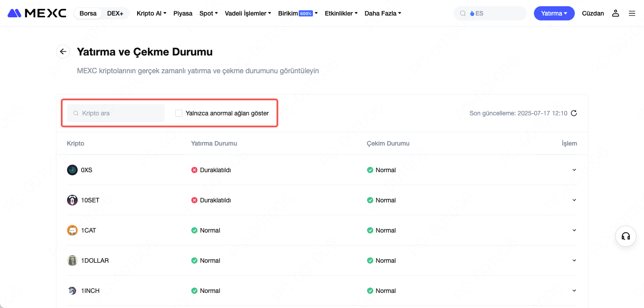Open the Daha Fazla dropdown menu

383,13
